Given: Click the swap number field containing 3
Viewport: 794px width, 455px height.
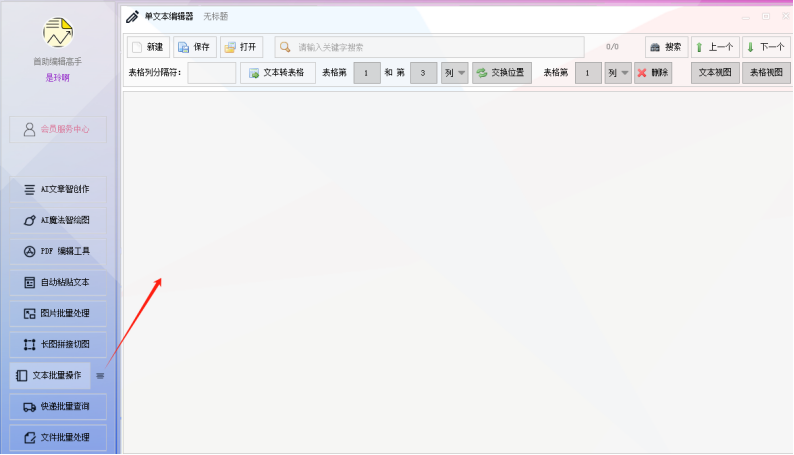Looking at the screenshot, I should point(423,73).
